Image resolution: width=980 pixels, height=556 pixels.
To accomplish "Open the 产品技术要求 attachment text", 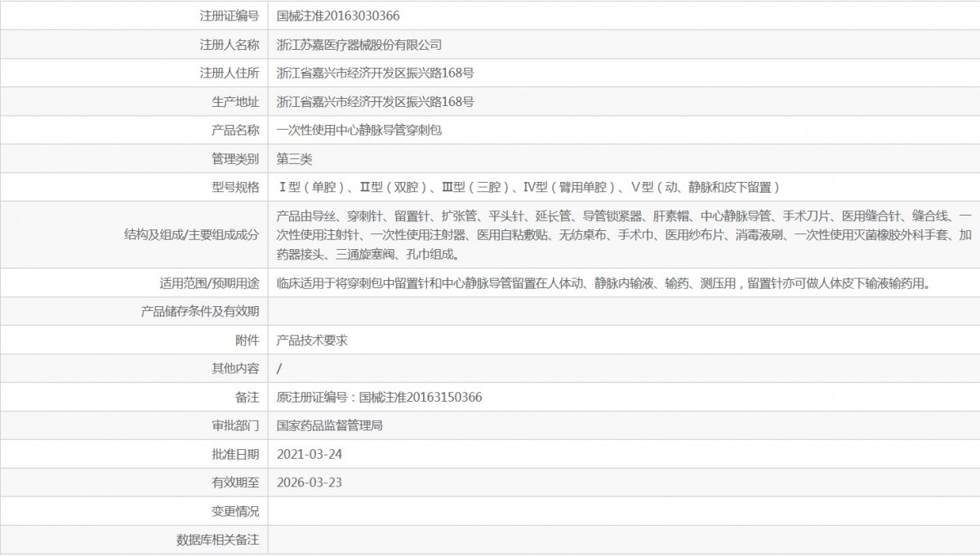I will 312,340.
